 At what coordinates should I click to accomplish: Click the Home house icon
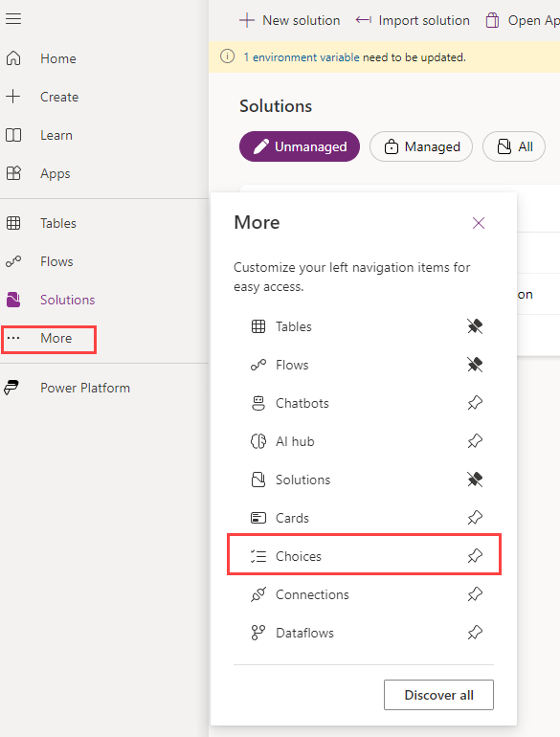pos(13,58)
